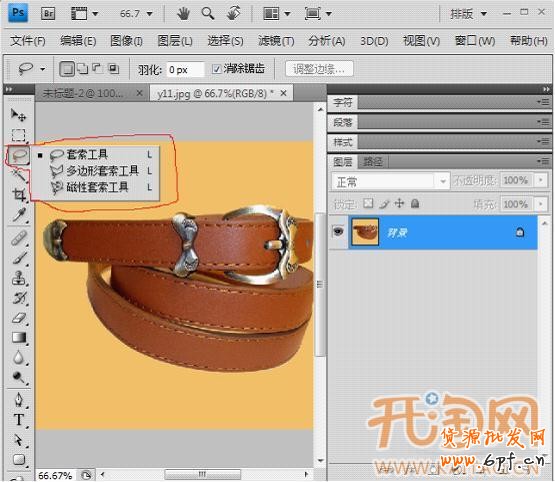Viewport: 555px width, 482px height.
Task: Expand the zoom level 66.7 dropdown
Action: pos(149,14)
